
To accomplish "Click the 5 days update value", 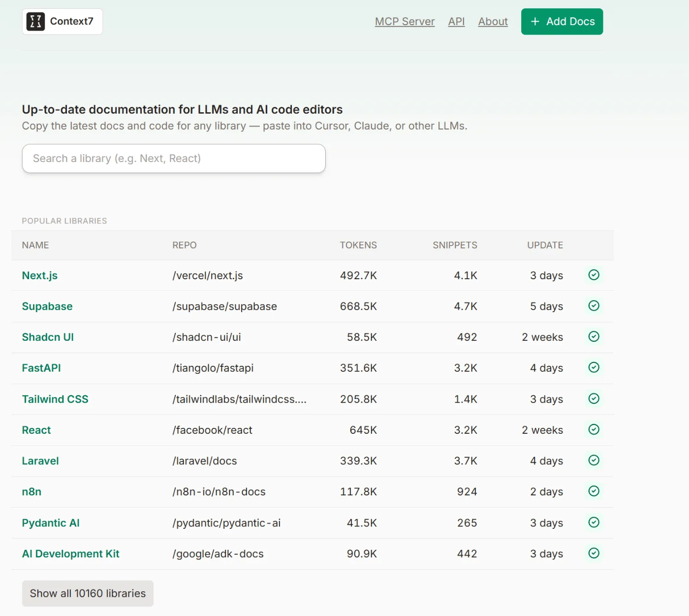I will point(546,306).
